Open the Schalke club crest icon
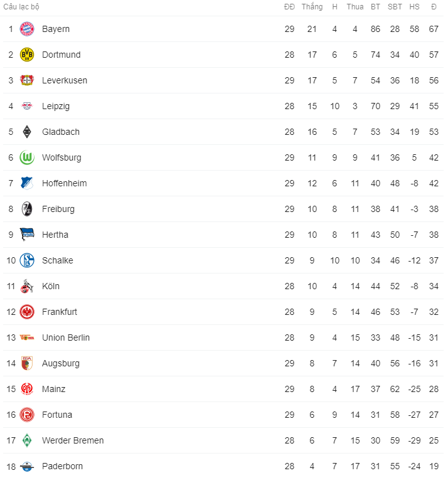Viewport: 448px width, 478px height. pyautogui.click(x=27, y=260)
